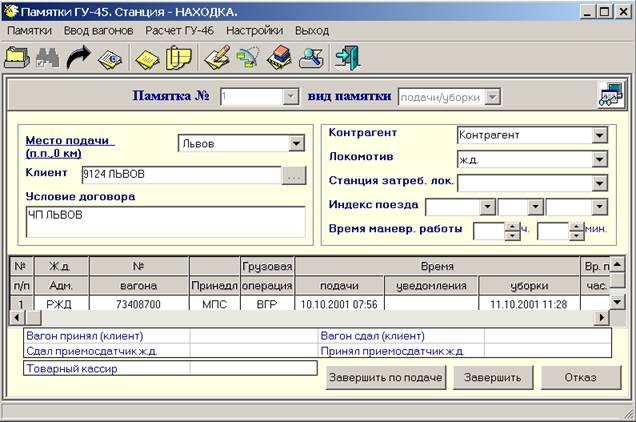Click the single yellow note icon

click(147, 58)
